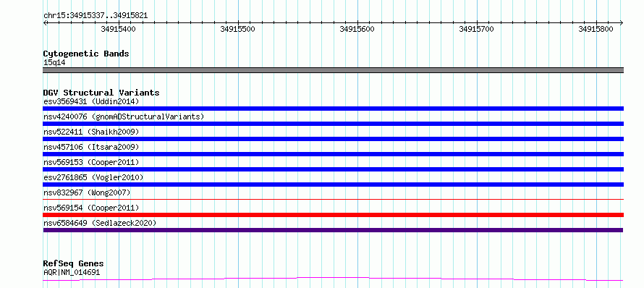Click the blue bar for nsv457106

(333, 154)
